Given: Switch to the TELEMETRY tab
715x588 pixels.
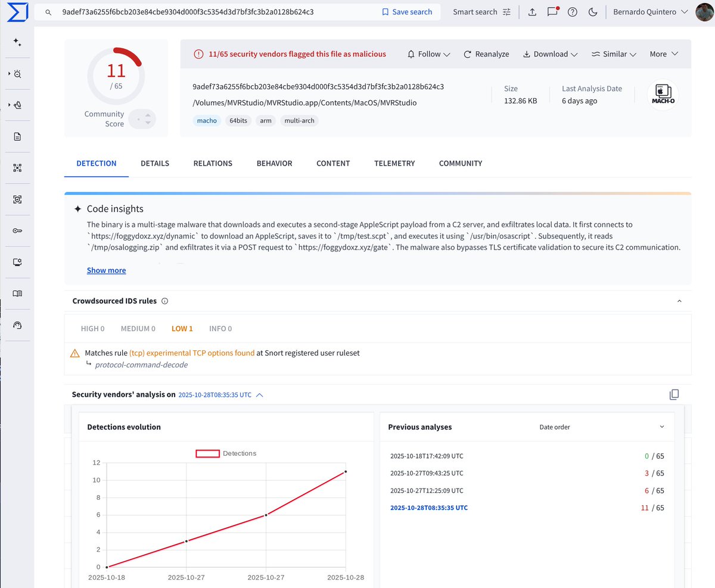Looking at the screenshot, I should [394, 163].
